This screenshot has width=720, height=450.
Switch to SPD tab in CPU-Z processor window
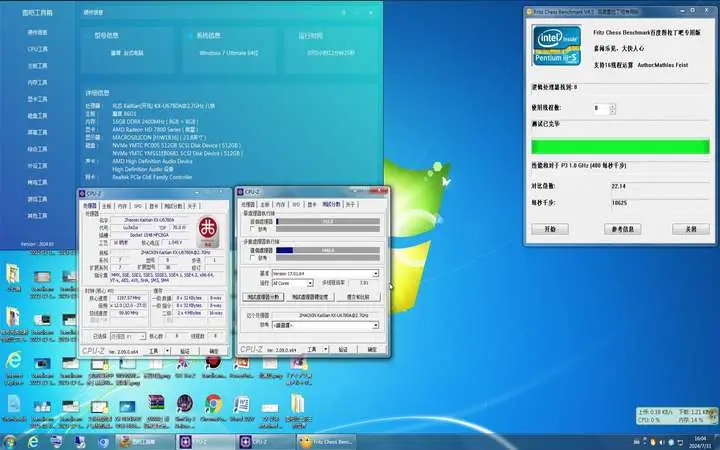138,206
